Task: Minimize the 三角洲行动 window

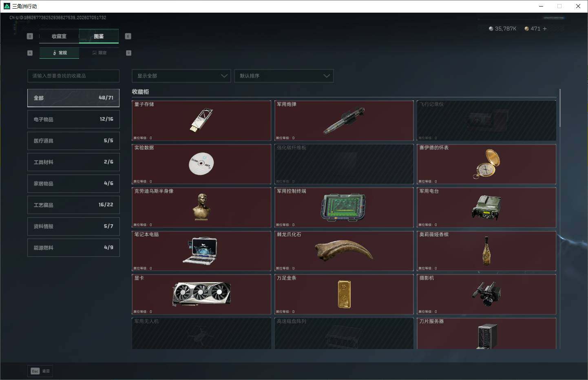Action: pyautogui.click(x=541, y=6)
